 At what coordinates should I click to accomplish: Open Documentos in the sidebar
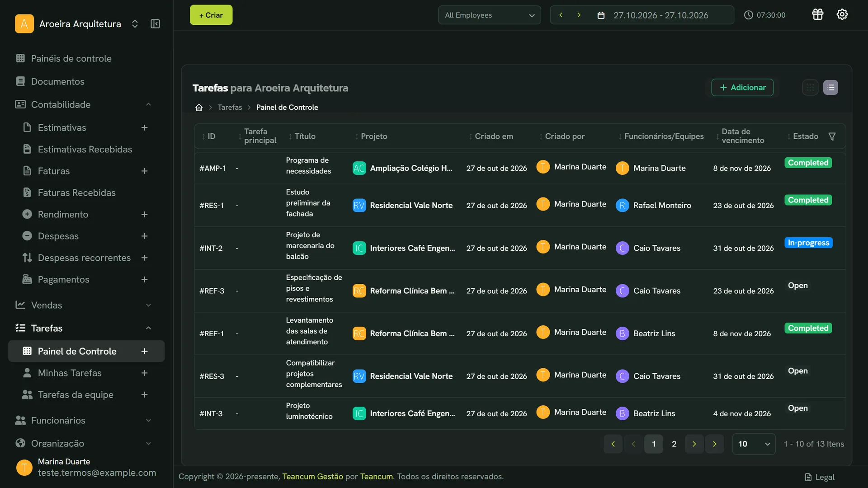pyautogui.click(x=58, y=82)
